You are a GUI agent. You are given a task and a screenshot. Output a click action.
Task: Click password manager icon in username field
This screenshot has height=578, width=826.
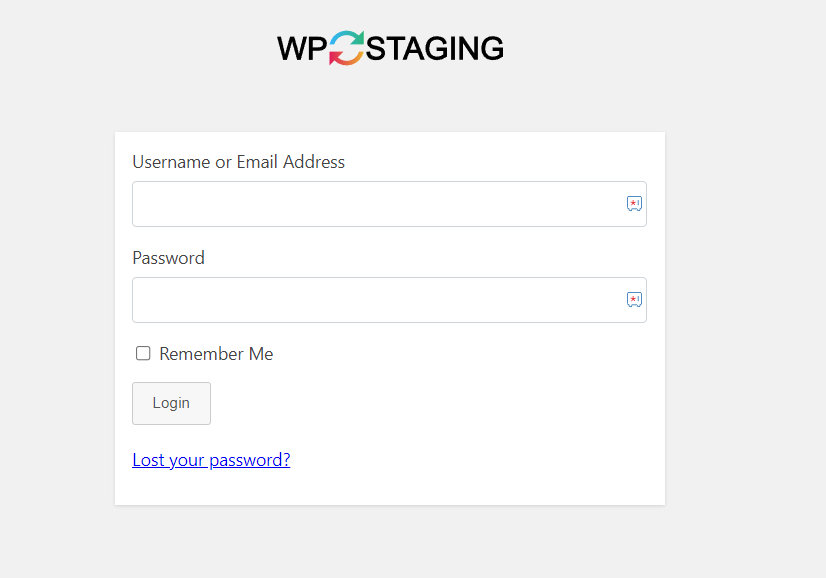(x=634, y=203)
